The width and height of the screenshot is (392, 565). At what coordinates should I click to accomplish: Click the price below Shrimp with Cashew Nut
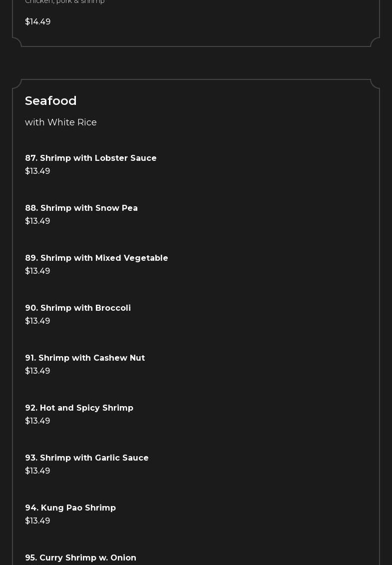pyautogui.click(x=37, y=371)
